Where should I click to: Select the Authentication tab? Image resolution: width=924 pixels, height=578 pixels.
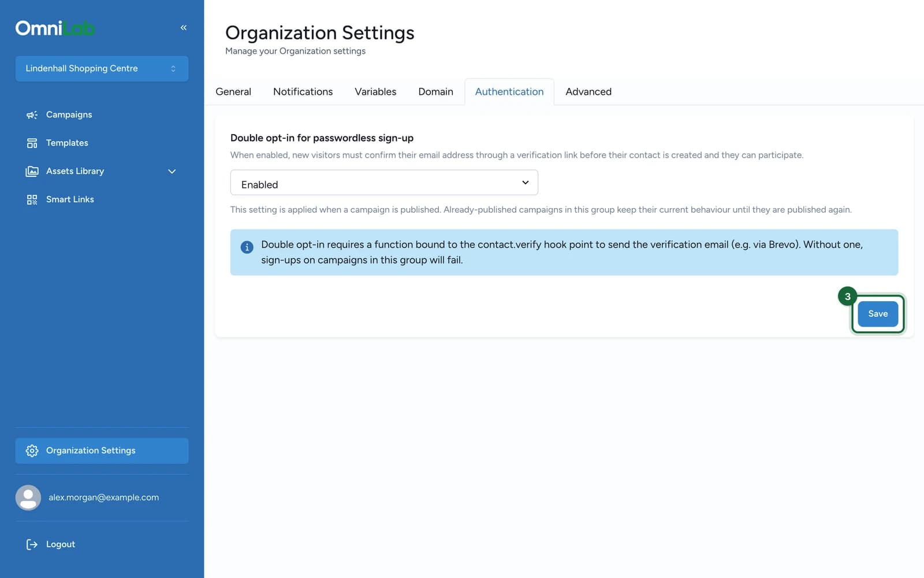(509, 92)
